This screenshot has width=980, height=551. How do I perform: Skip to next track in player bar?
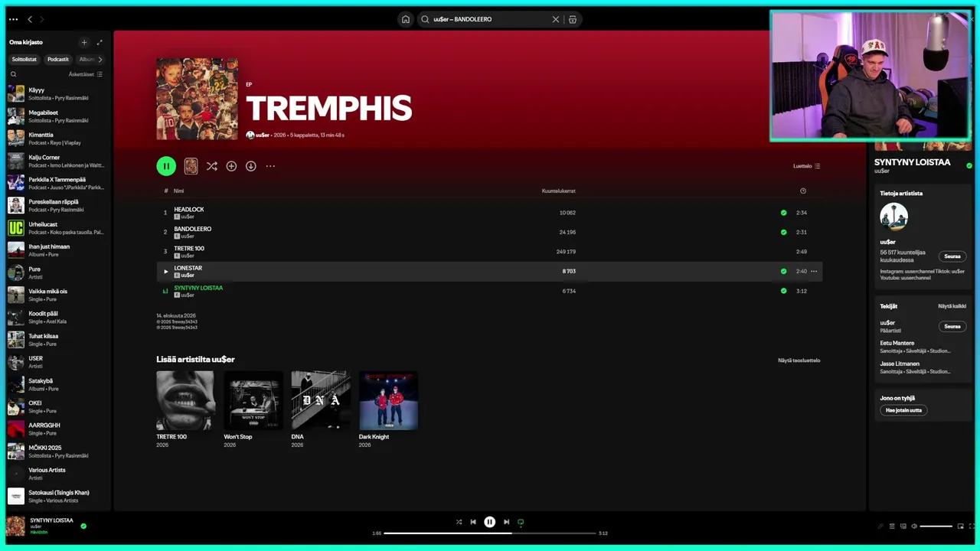(x=506, y=522)
